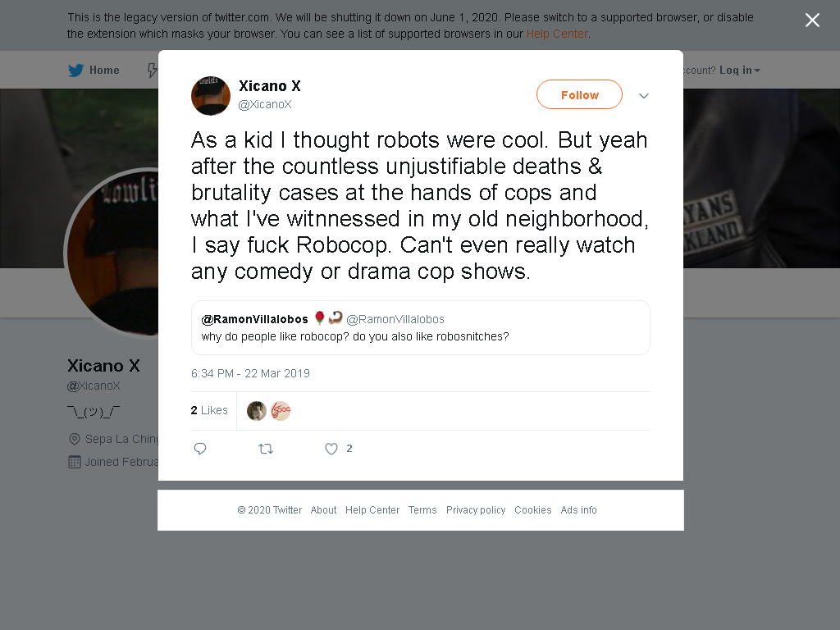This screenshot has width=840, height=630.
Task: Like the tweet with the heart icon
Action: coord(331,449)
